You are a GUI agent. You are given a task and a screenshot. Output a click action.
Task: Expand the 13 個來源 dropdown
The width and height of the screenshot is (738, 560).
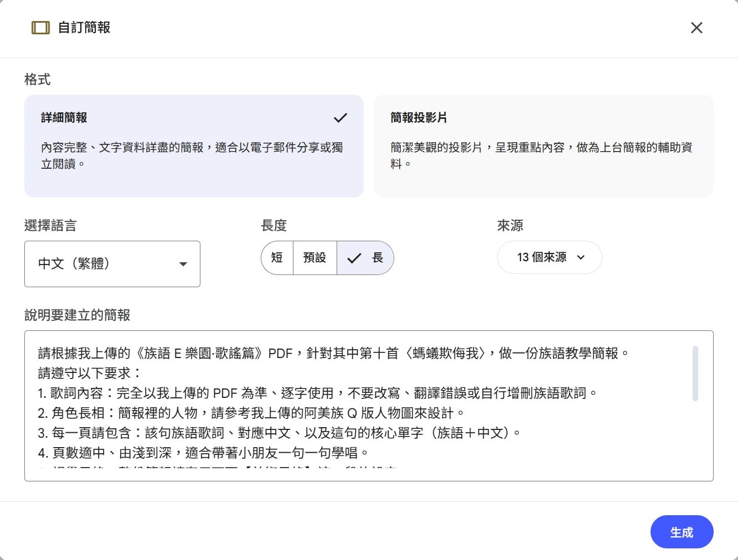[550, 257]
